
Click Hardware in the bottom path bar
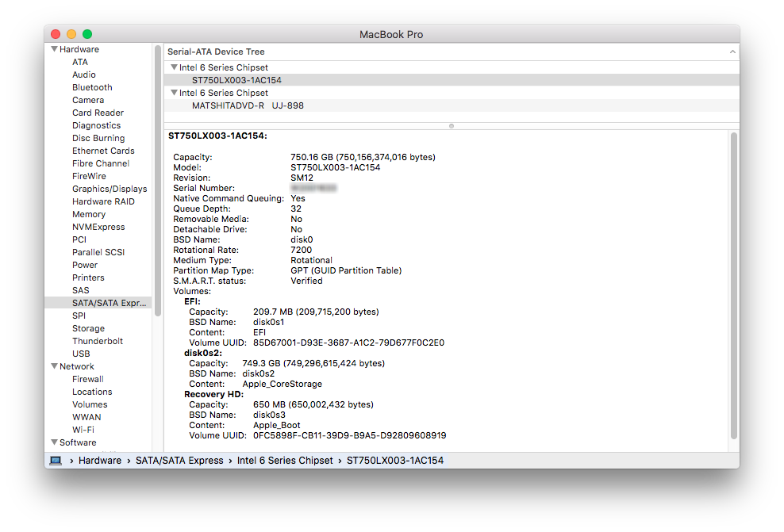99,461
